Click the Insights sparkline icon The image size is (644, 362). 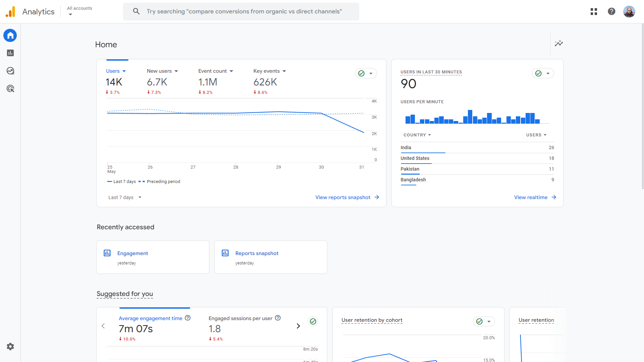click(x=559, y=44)
